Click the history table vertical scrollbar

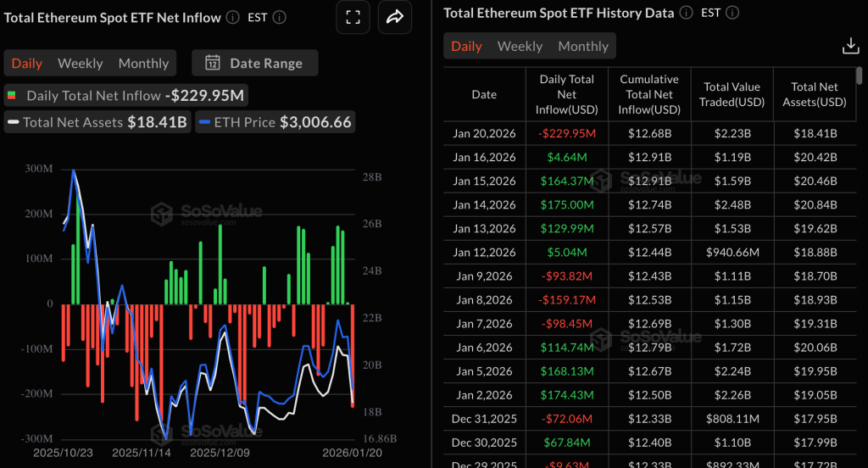pos(861,76)
